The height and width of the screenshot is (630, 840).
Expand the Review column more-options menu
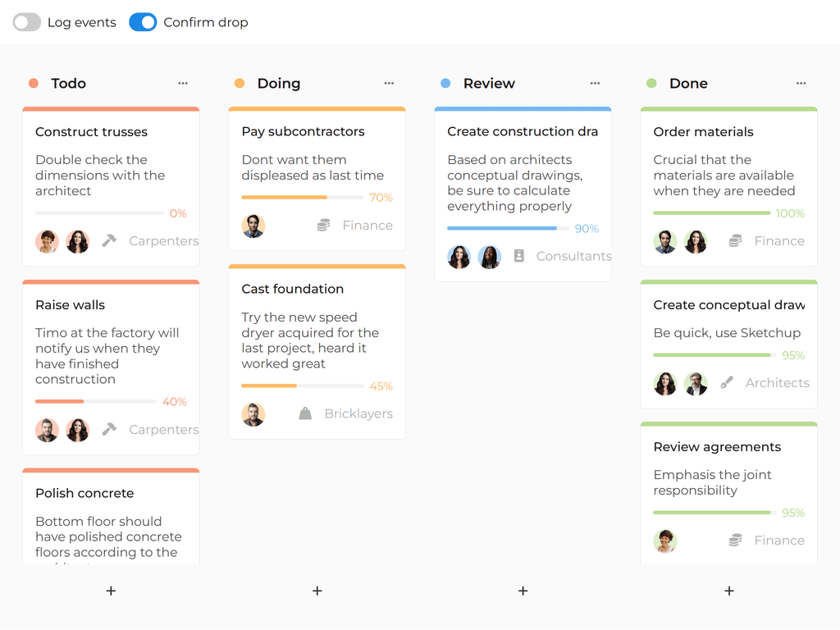595,84
